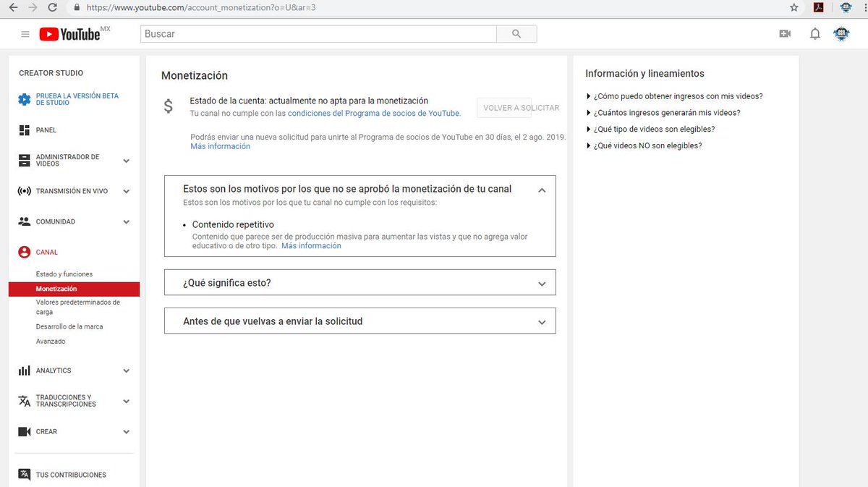Image resolution: width=868 pixels, height=487 pixels.
Task: Reload the page with the refresh icon
Action: [52, 7]
